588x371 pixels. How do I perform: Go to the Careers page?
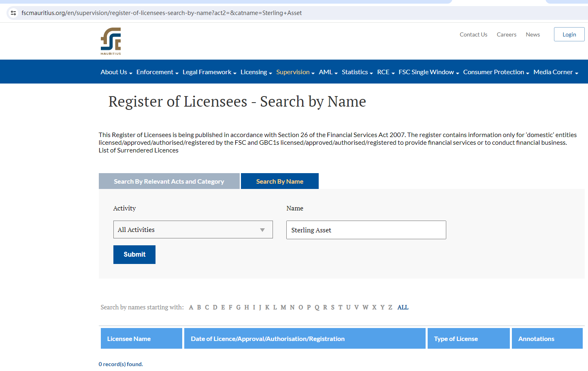(x=506, y=34)
